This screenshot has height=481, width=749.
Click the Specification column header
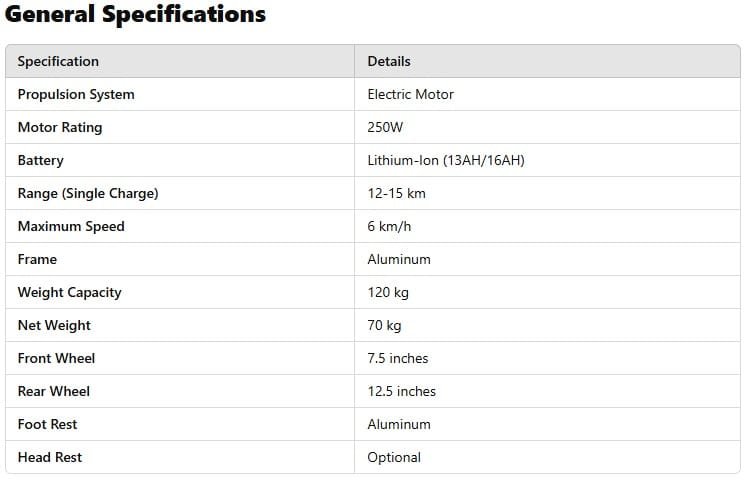point(58,61)
